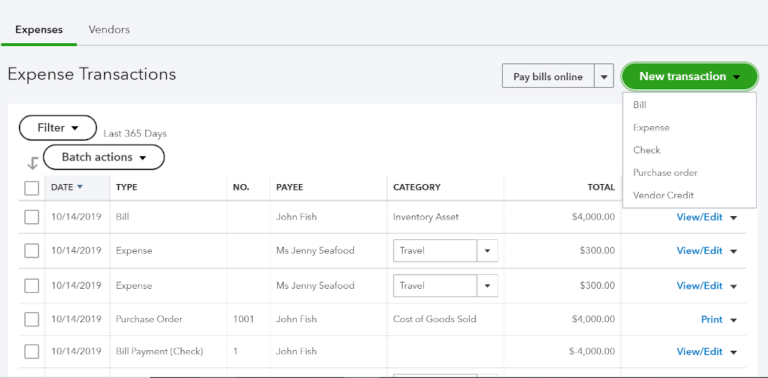Click the sort arrow icon beside Batch actions
This screenshot has height=378, width=768.
pyautogui.click(x=33, y=163)
